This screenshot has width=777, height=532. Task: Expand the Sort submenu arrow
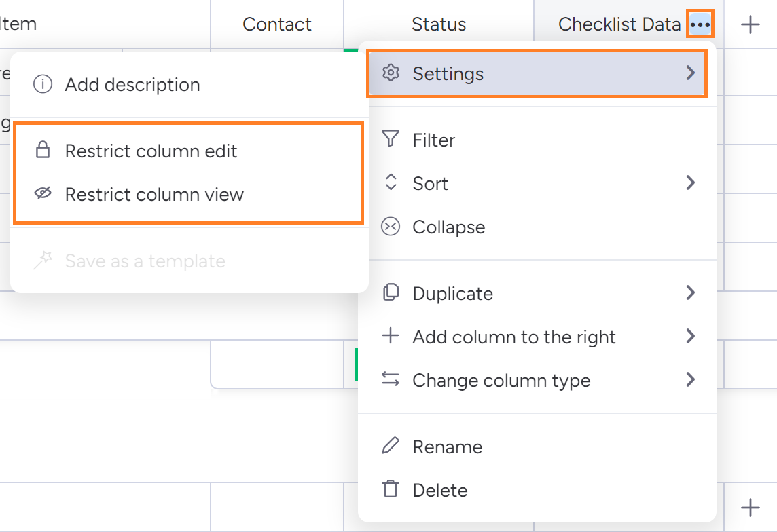click(690, 183)
